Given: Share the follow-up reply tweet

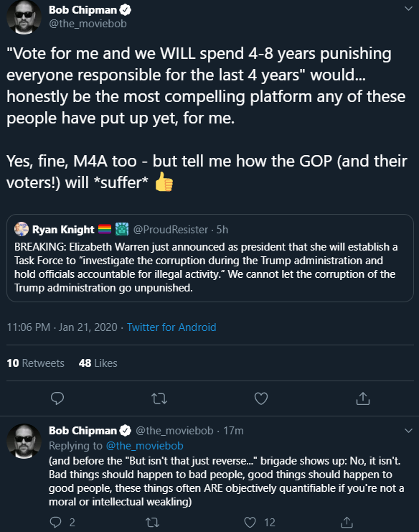Looking at the screenshot, I should pyautogui.click(x=347, y=522).
